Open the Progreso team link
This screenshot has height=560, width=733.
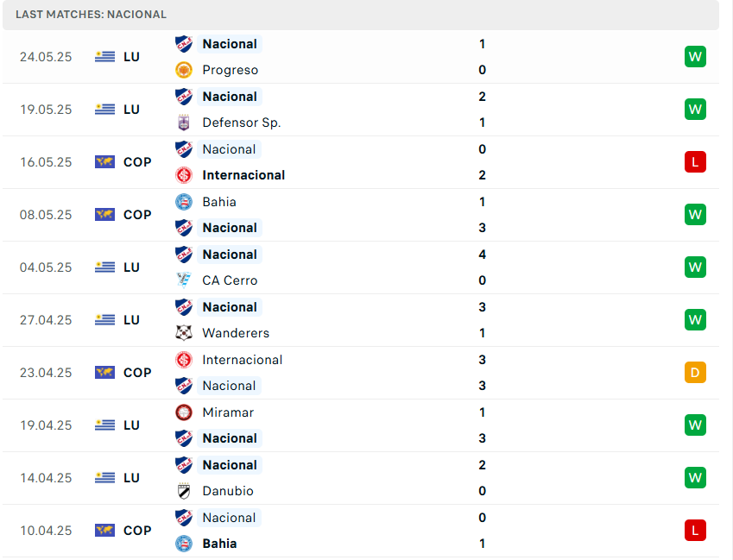coord(230,70)
